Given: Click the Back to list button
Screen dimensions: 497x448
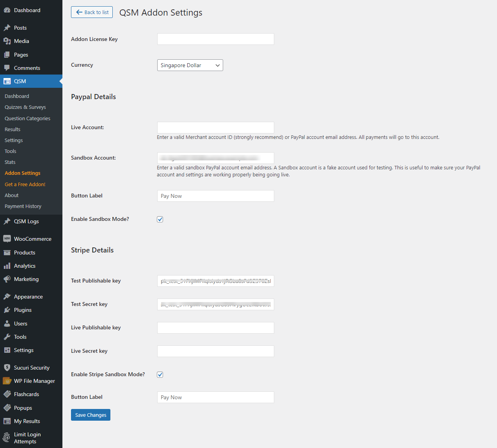Looking at the screenshot, I should pyautogui.click(x=92, y=12).
